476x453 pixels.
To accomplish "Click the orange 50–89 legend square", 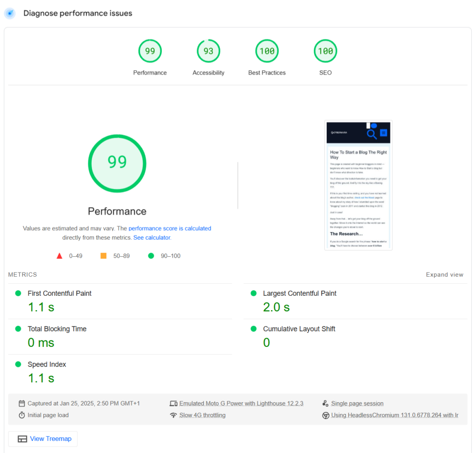I will coord(103,255).
